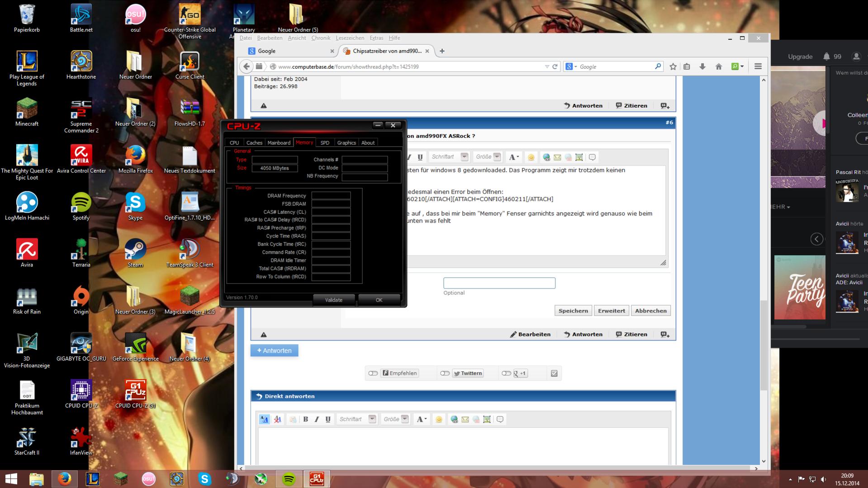
Task: Go to Firefox home page icon
Action: point(719,66)
